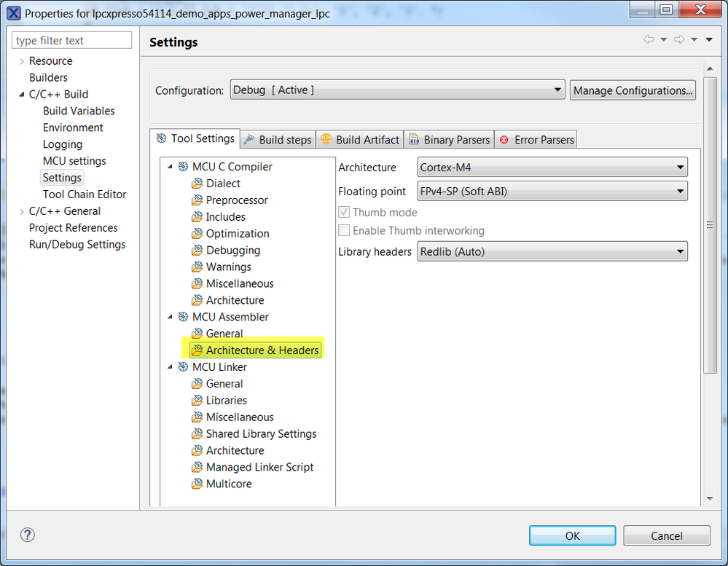Collapse the MCU C Compiler node
The height and width of the screenshot is (566, 728).
(x=170, y=167)
